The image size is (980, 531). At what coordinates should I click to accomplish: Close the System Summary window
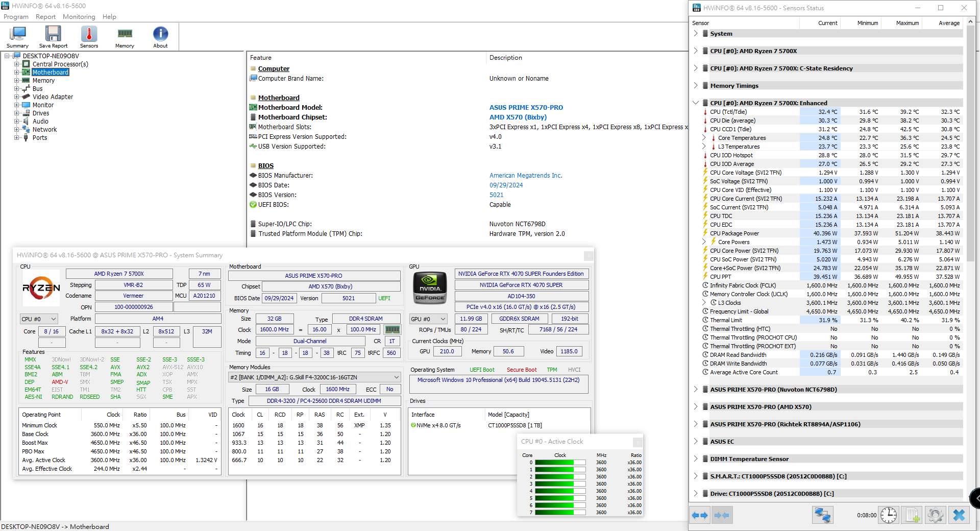(x=589, y=255)
